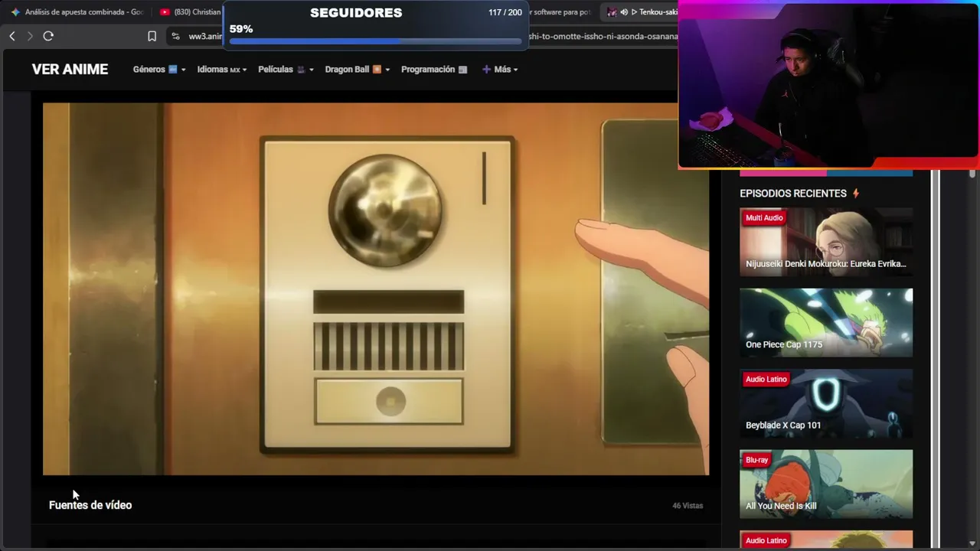Switch to the Análisis de apuesta combinada tab
The image size is (980, 551).
pos(77,12)
